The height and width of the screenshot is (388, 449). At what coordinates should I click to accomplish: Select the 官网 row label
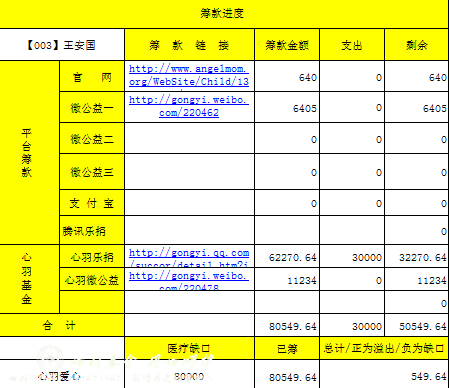pyautogui.click(x=92, y=76)
